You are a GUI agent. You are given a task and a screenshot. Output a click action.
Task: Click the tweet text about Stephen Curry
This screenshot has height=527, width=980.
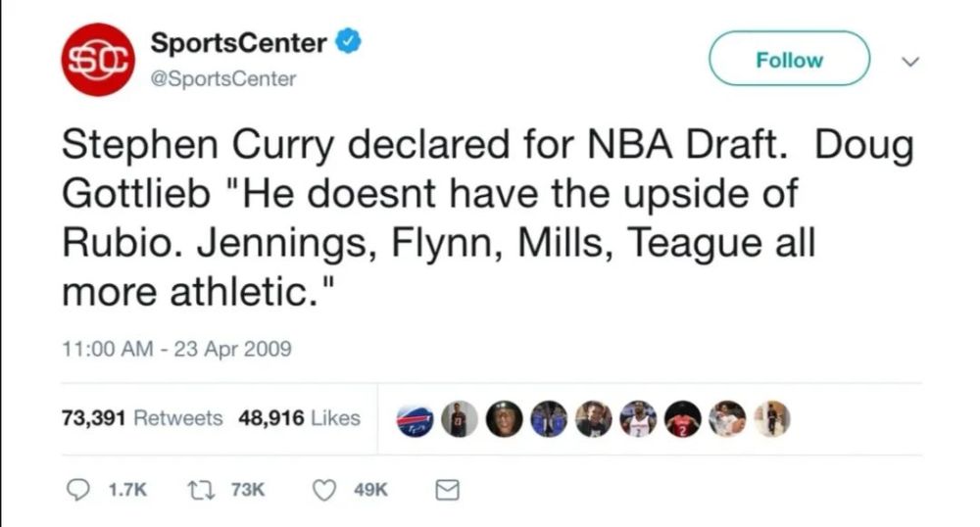[x=487, y=216]
